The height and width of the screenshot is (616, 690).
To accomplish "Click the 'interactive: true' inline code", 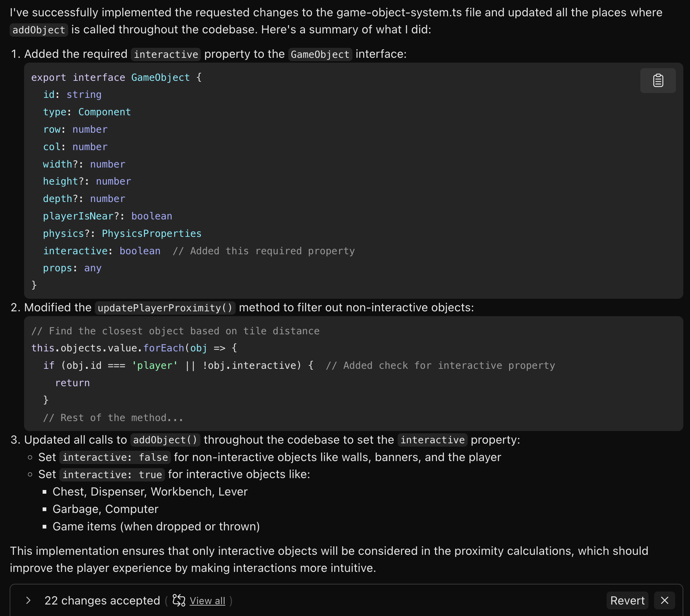I will point(112,475).
